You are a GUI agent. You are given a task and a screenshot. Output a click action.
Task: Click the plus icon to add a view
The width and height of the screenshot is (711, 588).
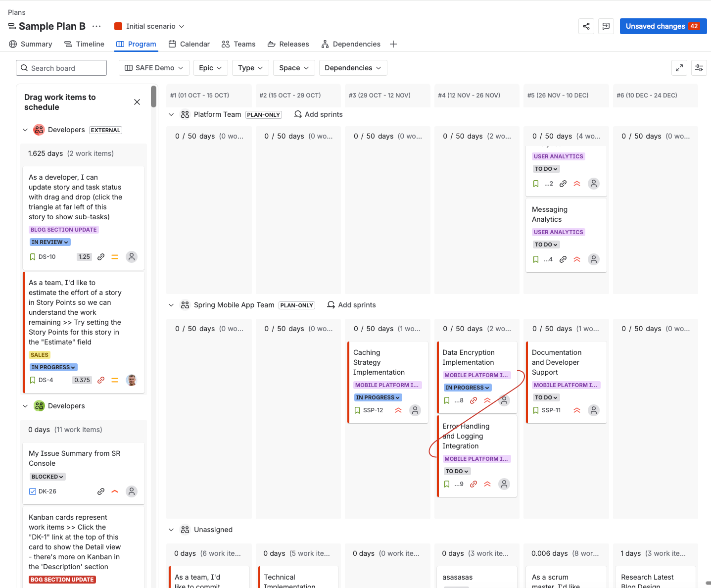[x=393, y=44]
